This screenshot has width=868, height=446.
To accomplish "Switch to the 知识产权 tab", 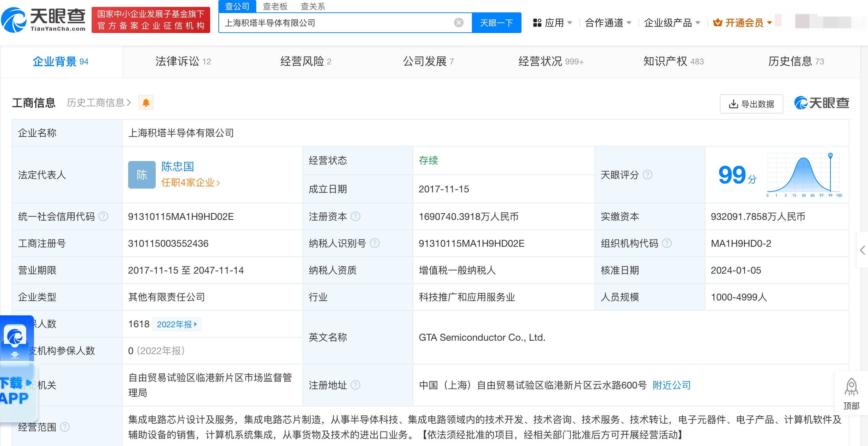I will [673, 62].
